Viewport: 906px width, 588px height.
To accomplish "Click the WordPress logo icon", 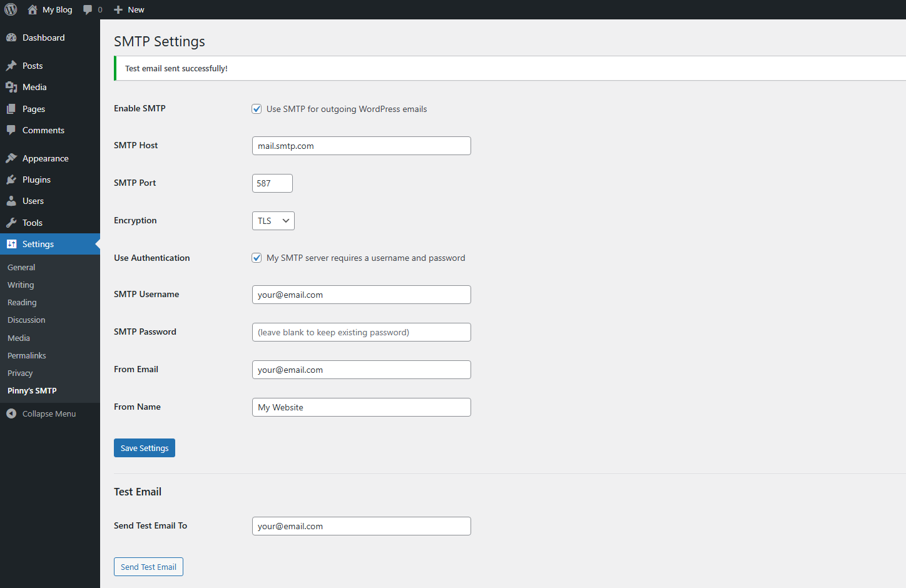I will pos(11,9).
